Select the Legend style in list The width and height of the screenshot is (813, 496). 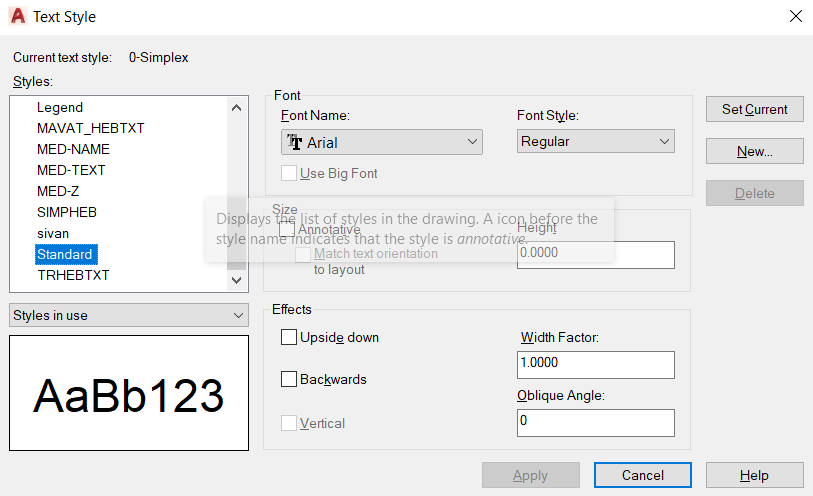click(x=60, y=107)
